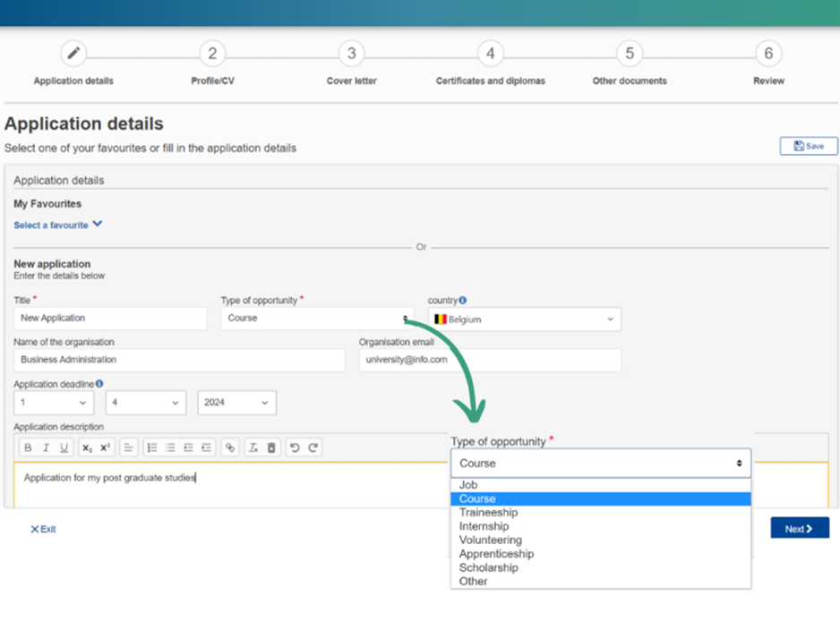The image size is (840, 630).
Task: Insert a bulleted list
Action: pos(170,447)
